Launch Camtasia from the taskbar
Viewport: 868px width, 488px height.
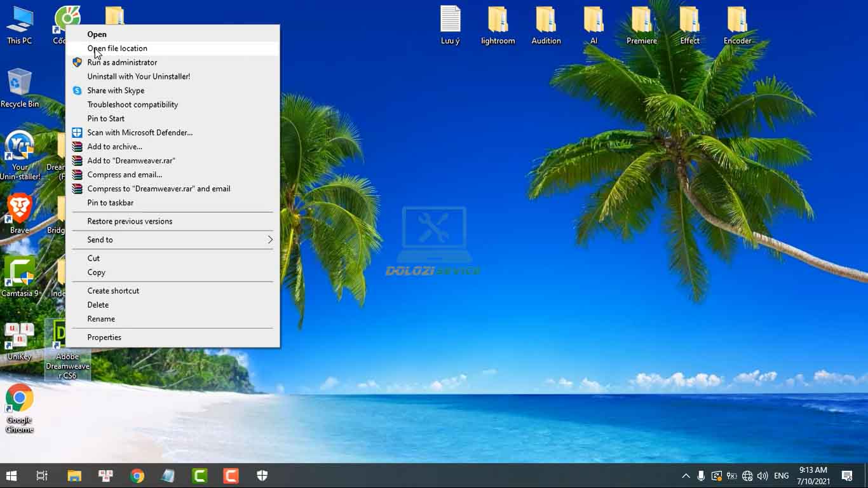click(200, 475)
